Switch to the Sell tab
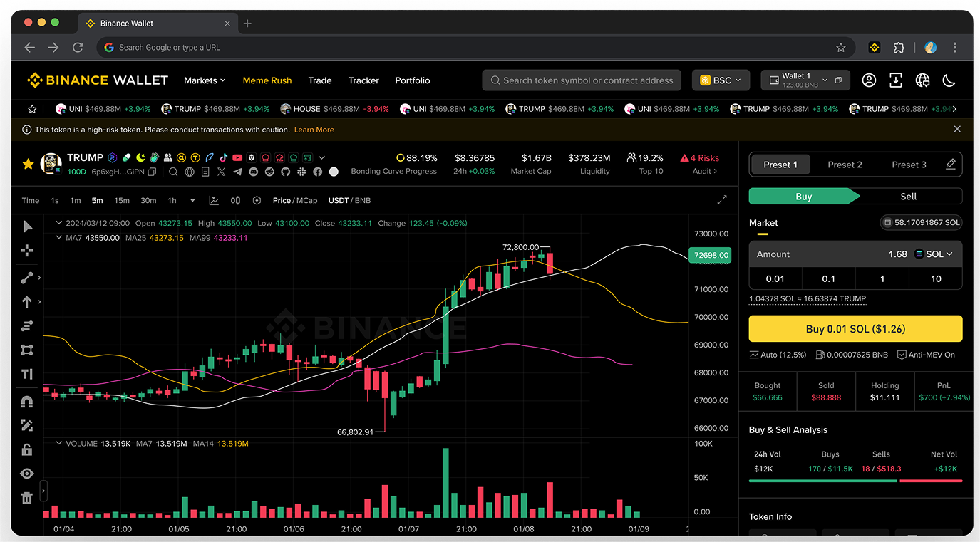The width and height of the screenshot is (980, 542). (x=908, y=197)
